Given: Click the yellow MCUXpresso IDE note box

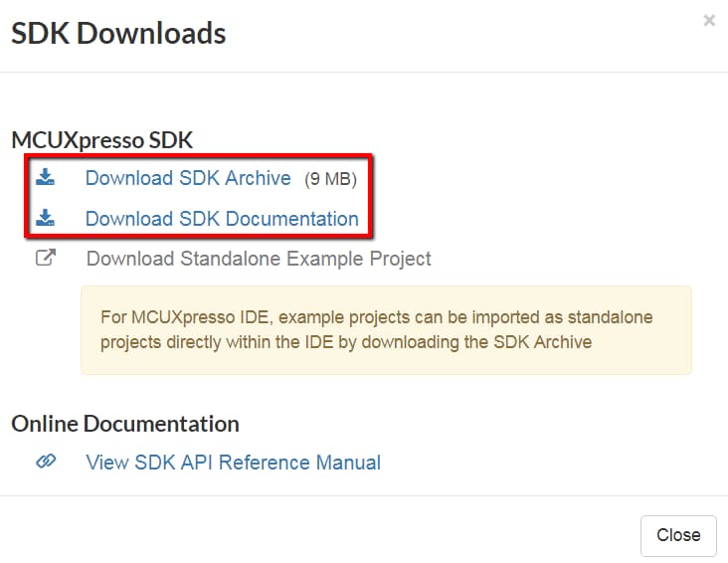Looking at the screenshot, I should click(x=386, y=330).
